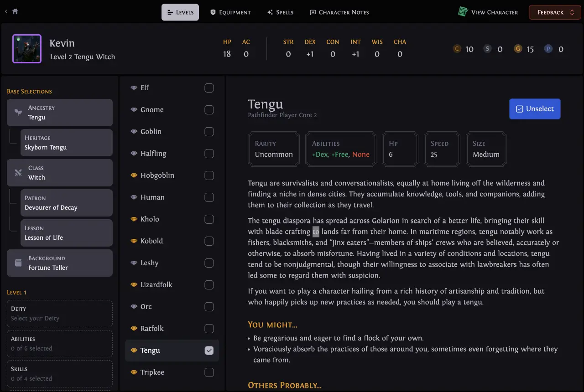Click Kevin's character portrait avatar
The height and width of the screenshot is (392, 584).
click(27, 49)
